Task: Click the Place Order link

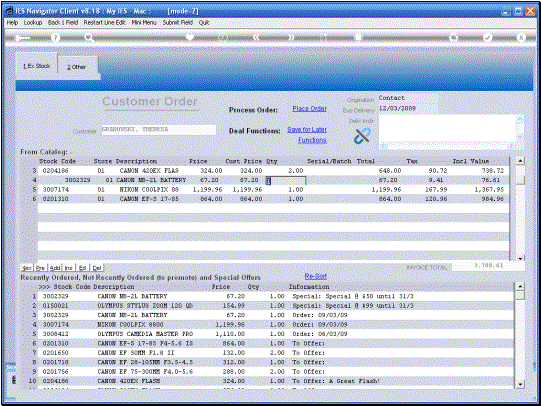Action: tap(309, 109)
